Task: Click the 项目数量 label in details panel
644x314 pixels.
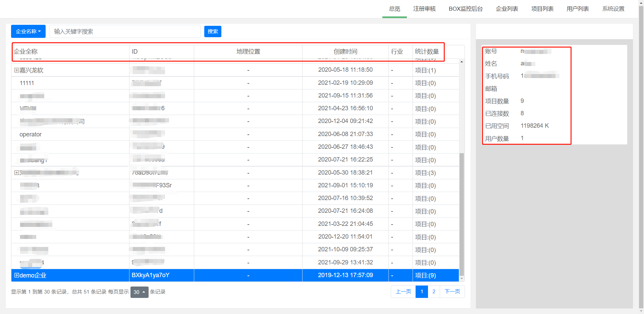Action: pos(497,101)
